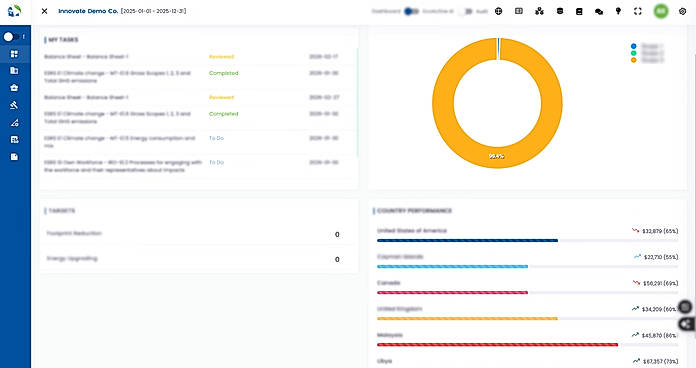Open the Energy consumption and mix task row

[198, 142]
